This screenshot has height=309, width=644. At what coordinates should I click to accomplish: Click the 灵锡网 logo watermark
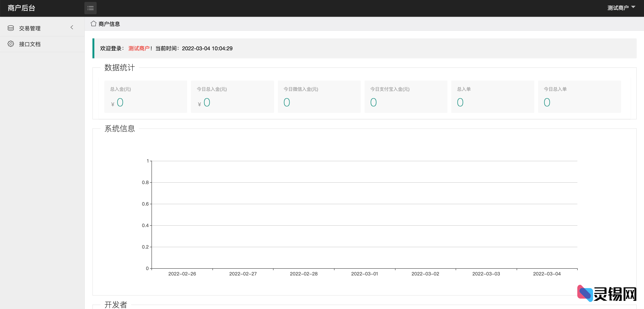(x=607, y=293)
